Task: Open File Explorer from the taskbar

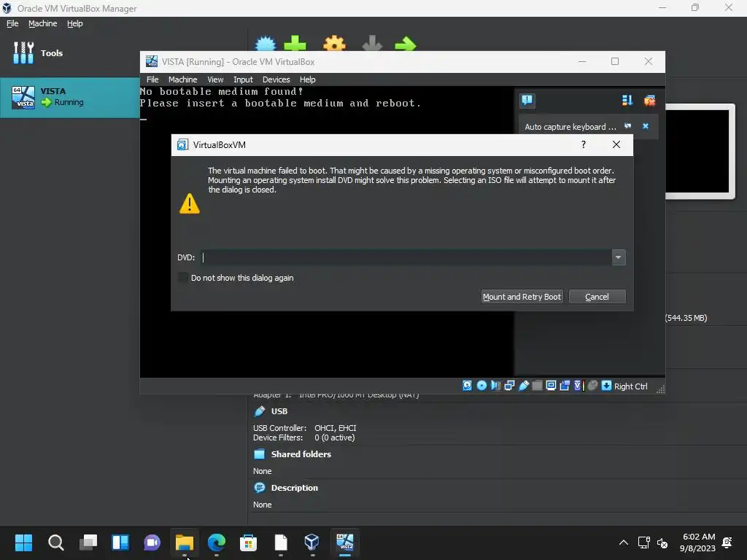Action: (185, 542)
